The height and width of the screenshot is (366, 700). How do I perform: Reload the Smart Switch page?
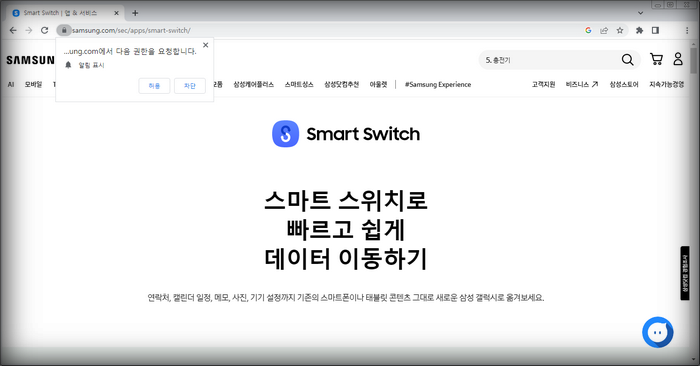45,30
